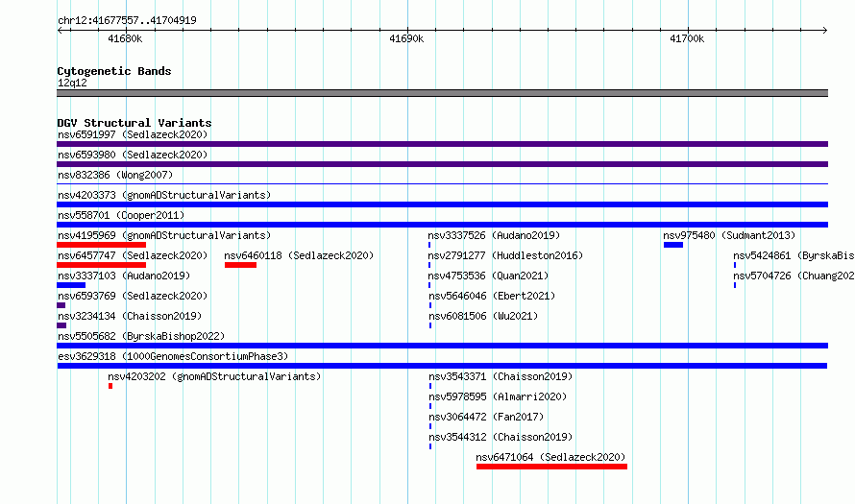Click the 41700k ruler tick label

pos(687,38)
